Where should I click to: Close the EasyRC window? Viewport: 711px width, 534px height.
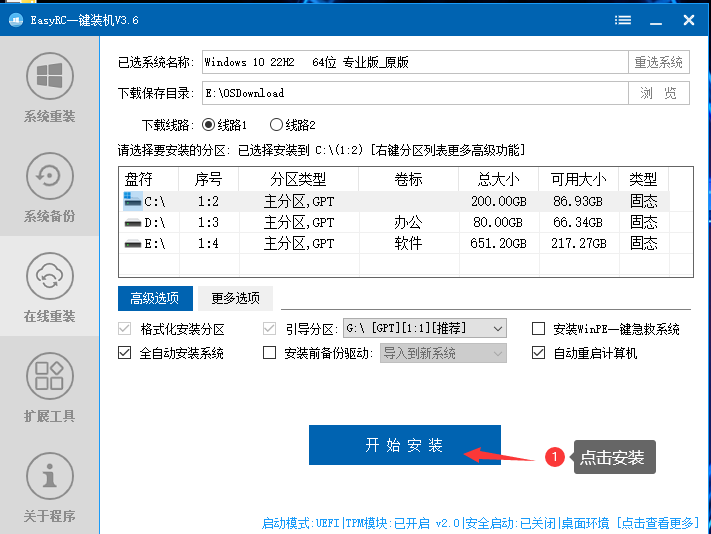[x=689, y=20]
